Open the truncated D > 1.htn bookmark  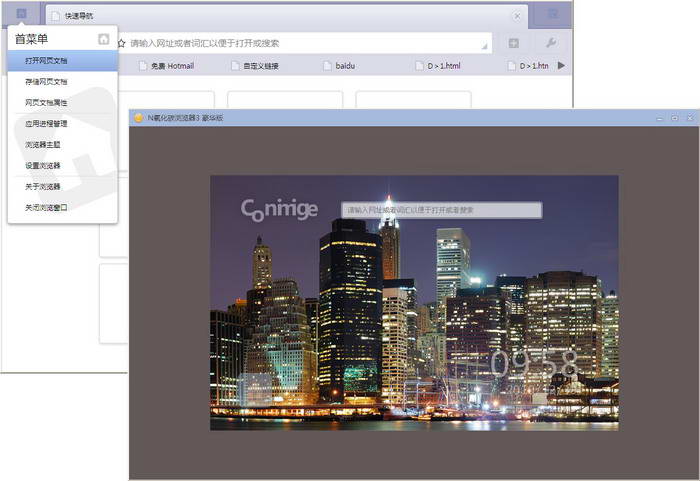(x=528, y=66)
